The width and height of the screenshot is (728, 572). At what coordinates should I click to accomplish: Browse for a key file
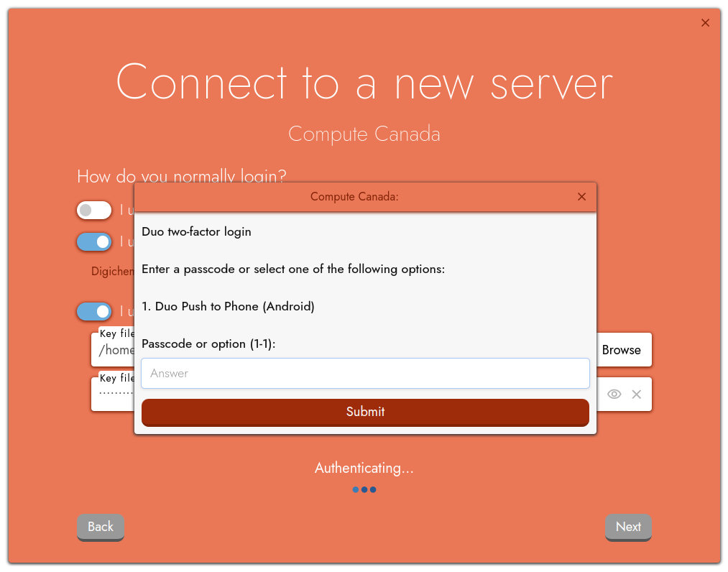(x=621, y=350)
